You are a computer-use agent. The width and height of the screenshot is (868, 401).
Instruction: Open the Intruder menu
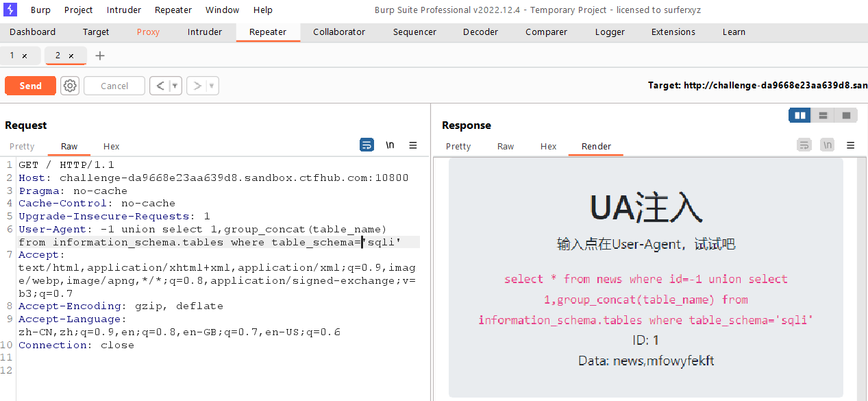click(124, 10)
